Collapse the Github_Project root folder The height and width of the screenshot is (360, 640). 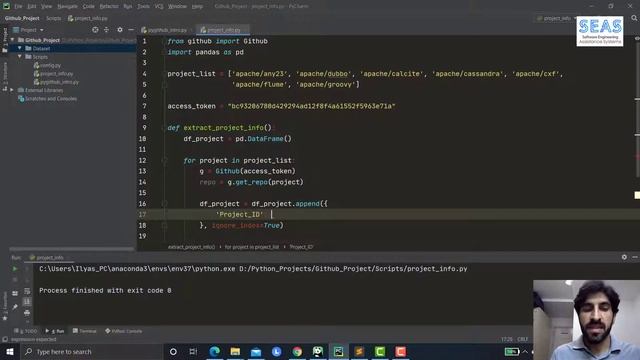[x=12, y=40]
